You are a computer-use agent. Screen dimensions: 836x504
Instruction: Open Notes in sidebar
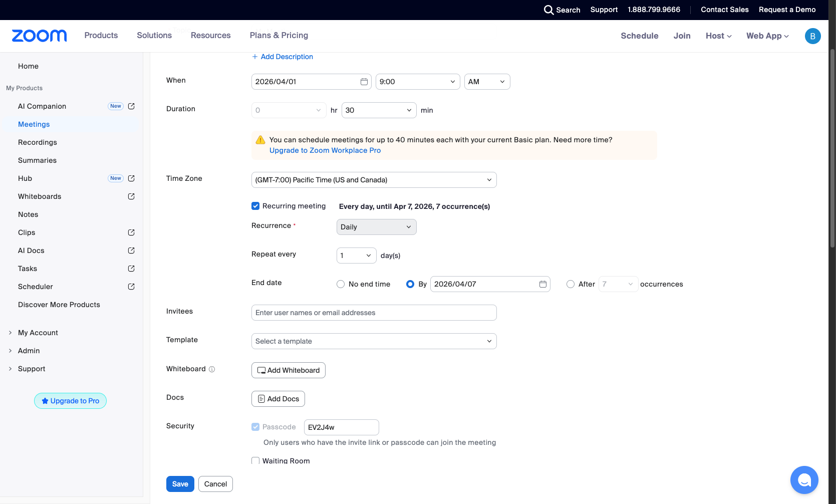tap(28, 214)
